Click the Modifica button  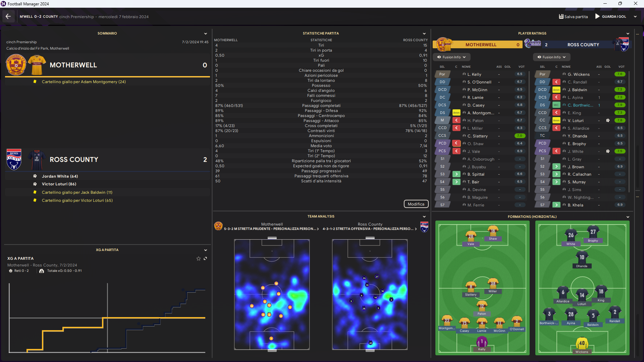[416, 204]
